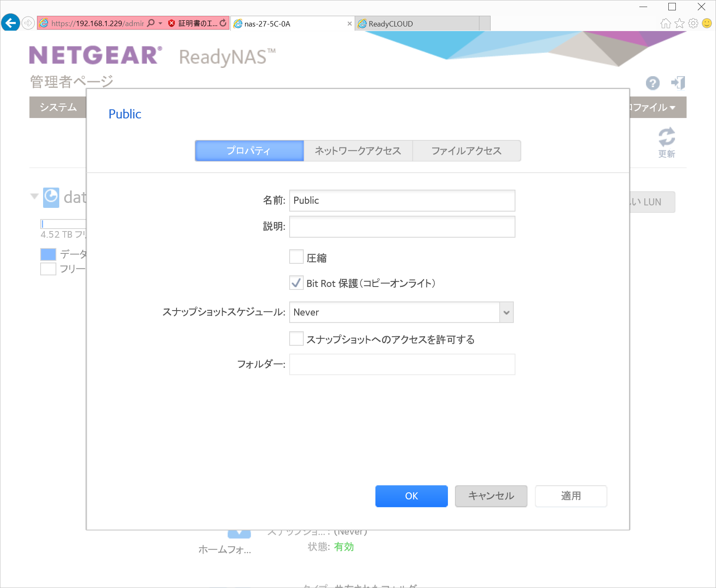Viewport: 716px width, 588px height.
Task: Switch to ネットワークアクセス tab
Action: (358, 151)
